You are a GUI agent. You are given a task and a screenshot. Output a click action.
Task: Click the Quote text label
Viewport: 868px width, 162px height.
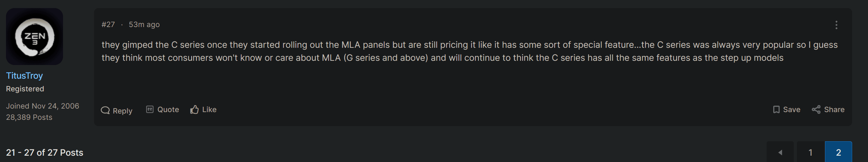coord(168,110)
